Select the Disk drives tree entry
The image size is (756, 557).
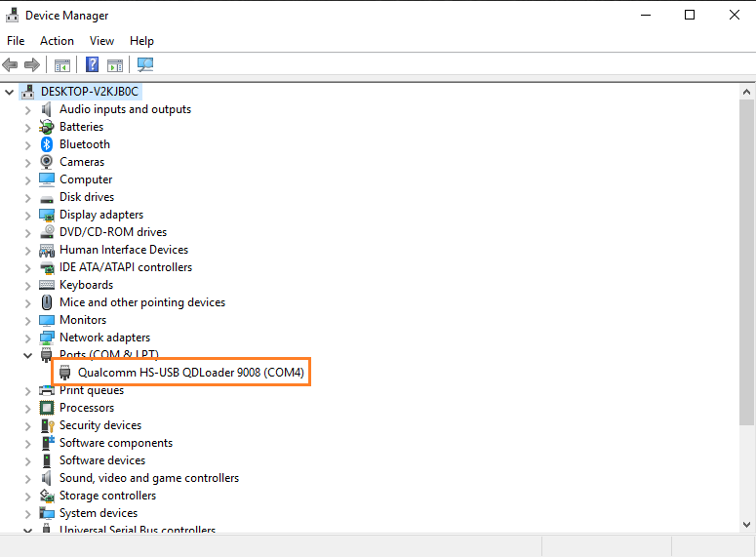86,197
